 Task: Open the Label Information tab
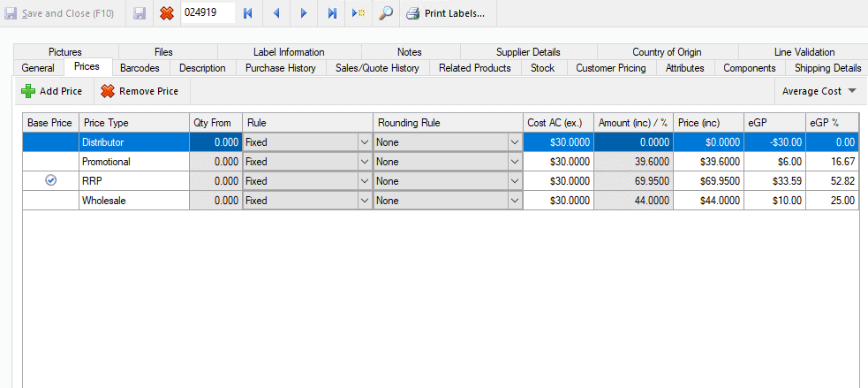tap(289, 52)
